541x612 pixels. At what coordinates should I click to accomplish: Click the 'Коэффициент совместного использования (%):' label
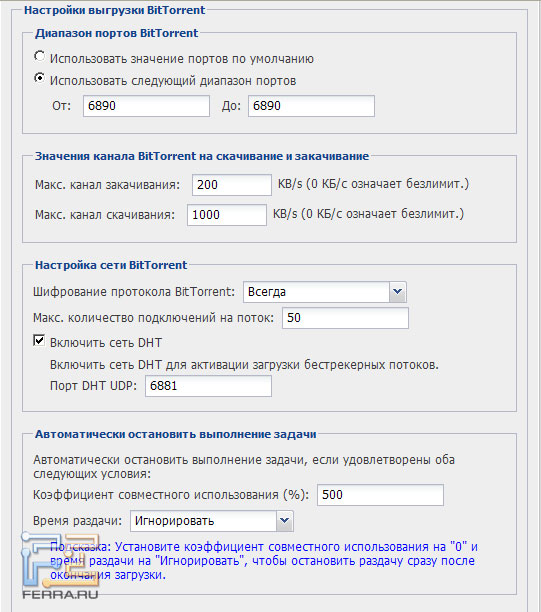coord(171,495)
